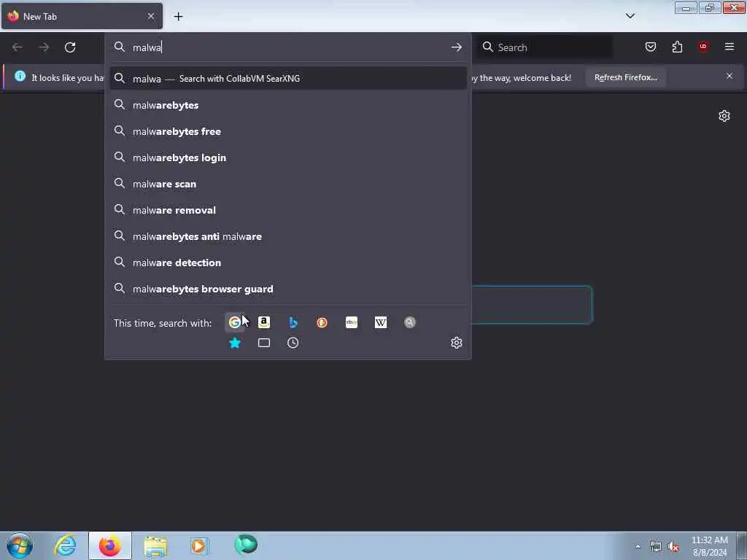Pick the malwarebytes free suggestion
The width and height of the screenshot is (747, 560).
point(288,131)
